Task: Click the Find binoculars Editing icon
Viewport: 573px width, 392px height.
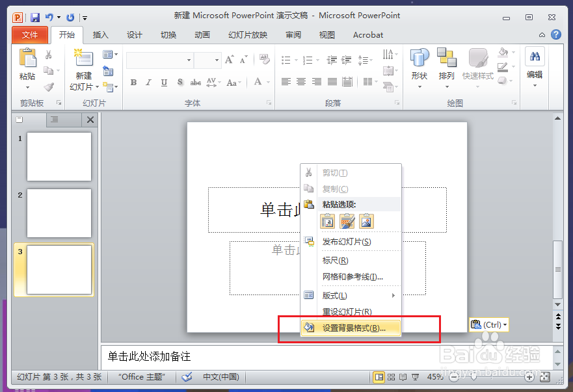Action: click(x=535, y=57)
